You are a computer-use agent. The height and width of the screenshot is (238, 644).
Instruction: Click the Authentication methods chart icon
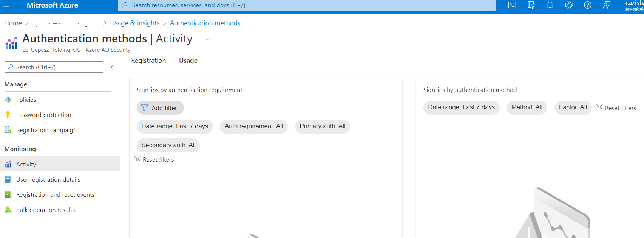click(x=11, y=43)
